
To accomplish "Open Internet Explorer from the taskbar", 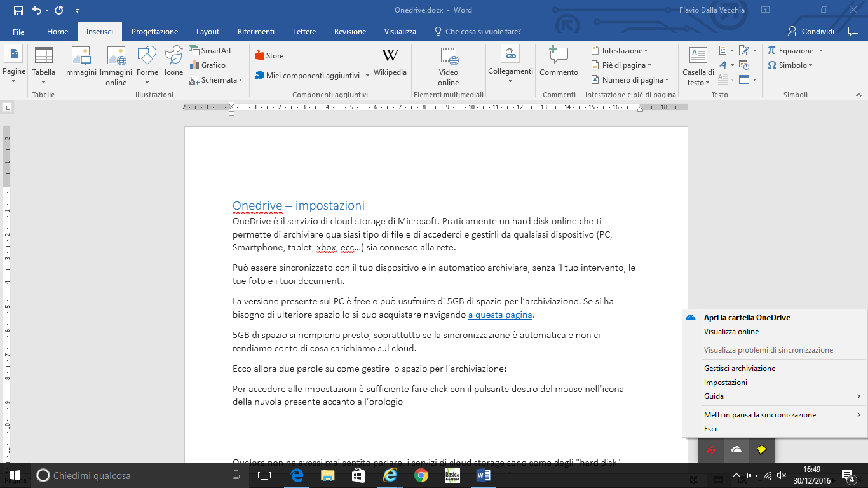I will tap(390, 475).
